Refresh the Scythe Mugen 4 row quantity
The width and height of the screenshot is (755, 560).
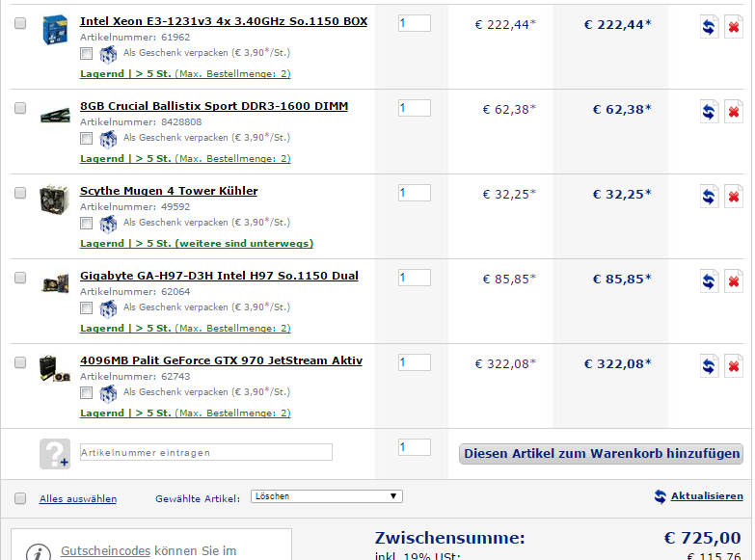(x=709, y=197)
